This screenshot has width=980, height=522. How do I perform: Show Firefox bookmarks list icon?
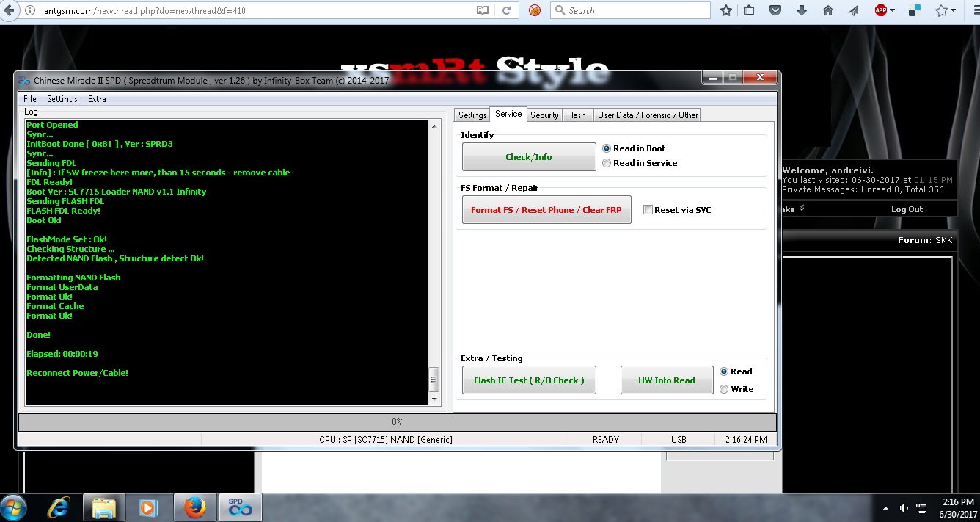749,10
